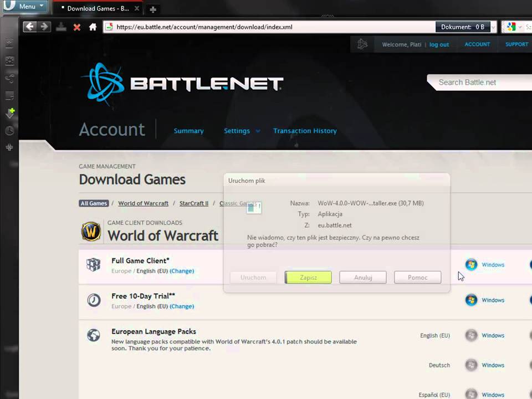Click the log out link
Screen dimensions: 532x399
coord(439,44)
